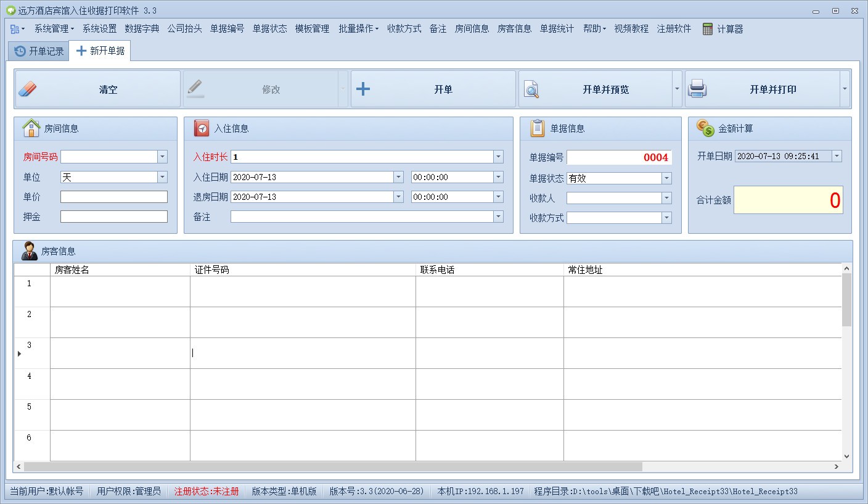Open 视频教程 menu item
Screen dimensions: 868x504
point(631,29)
